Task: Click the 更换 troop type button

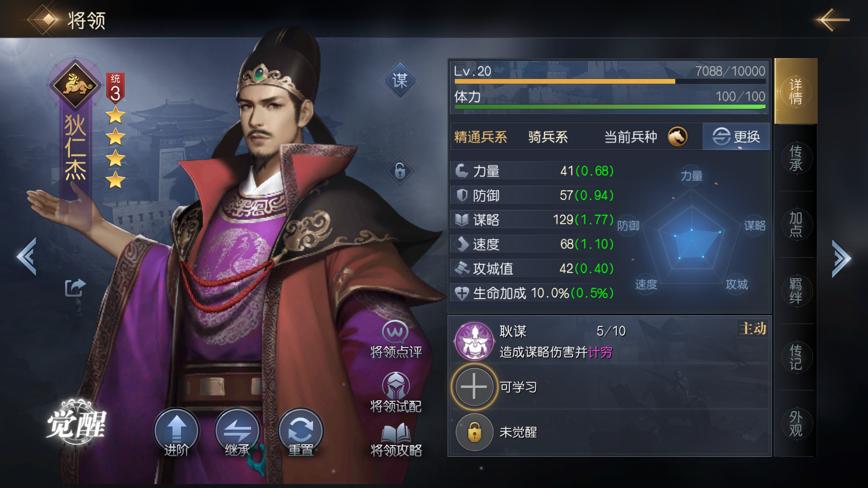Action: coord(736,137)
